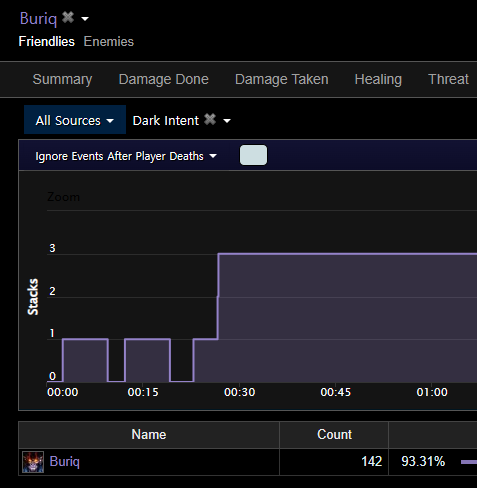Expand Ignore Events After Player Deaths menu

(126, 156)
